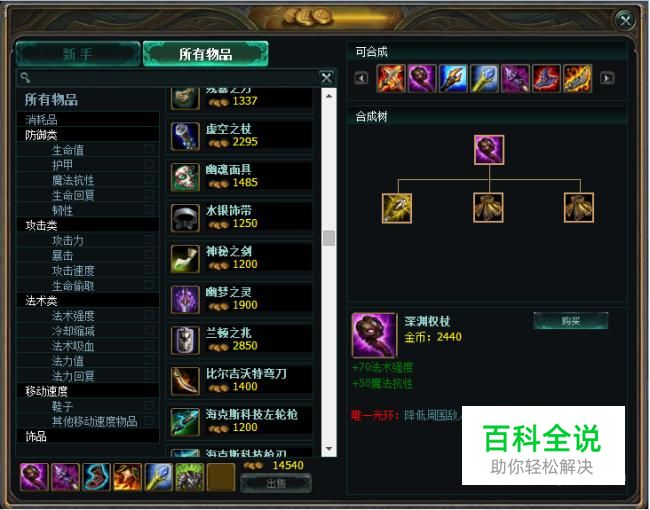Select first inventory slot item
This screenshot has width=650, height=510.
(34, 477)
